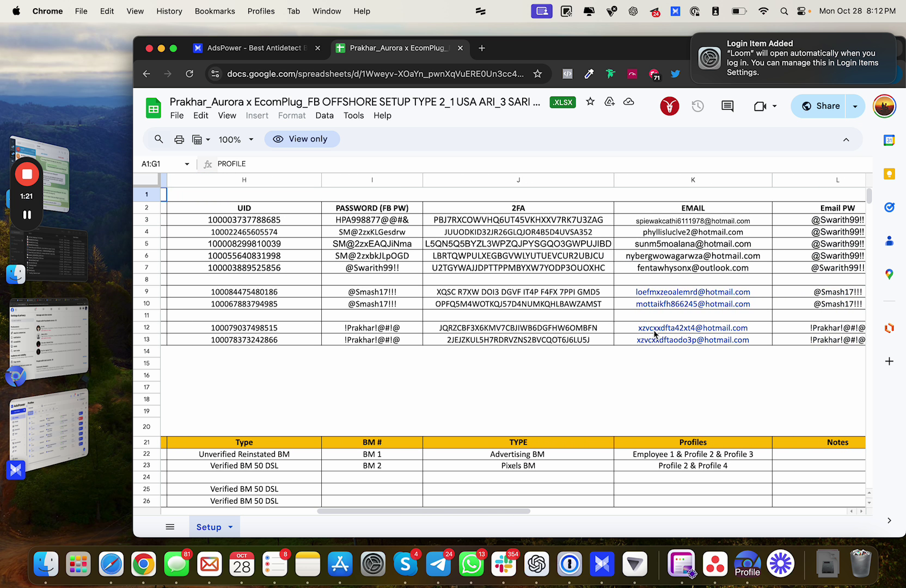Stop the Loom recording

coord(27,174)
